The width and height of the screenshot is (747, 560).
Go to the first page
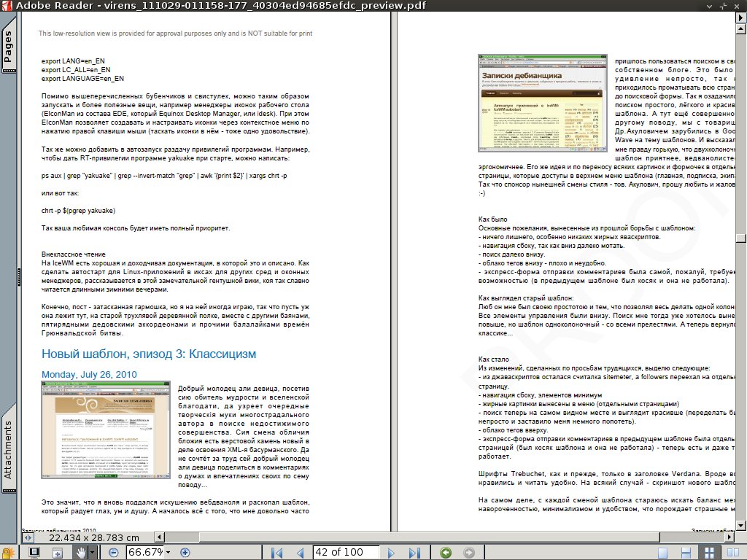[276, 553]
